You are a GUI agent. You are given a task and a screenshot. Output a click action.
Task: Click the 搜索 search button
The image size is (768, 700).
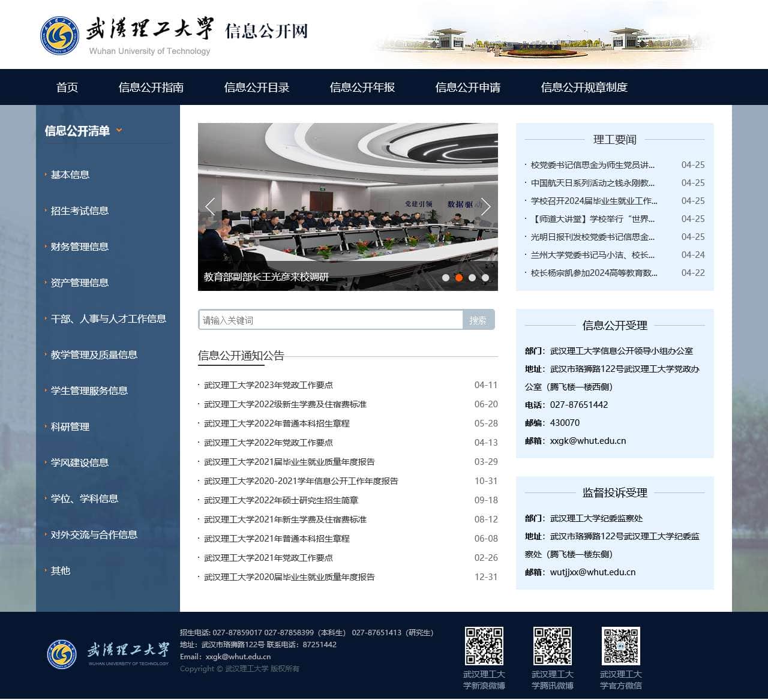pos(478,320)
